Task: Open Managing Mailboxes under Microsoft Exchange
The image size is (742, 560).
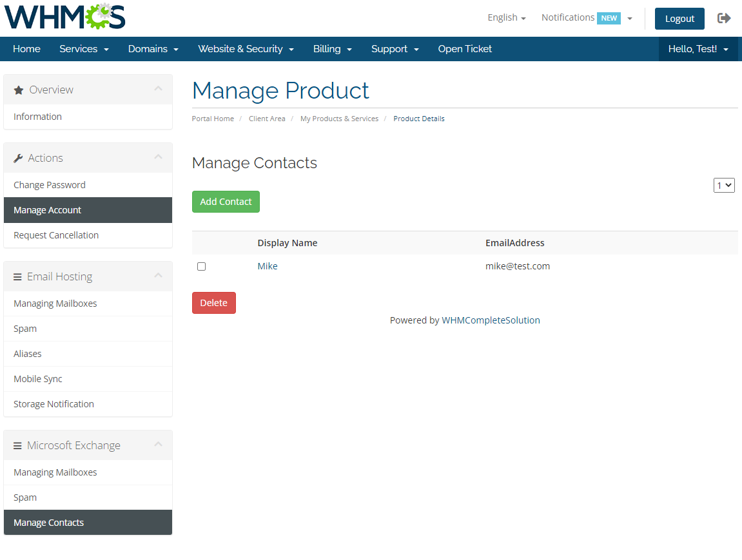Action: [88, 472]
